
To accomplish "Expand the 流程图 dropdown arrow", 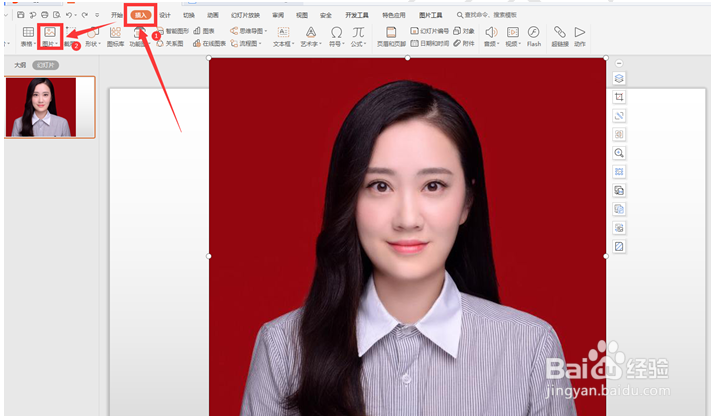I will (x=260, y=44).
